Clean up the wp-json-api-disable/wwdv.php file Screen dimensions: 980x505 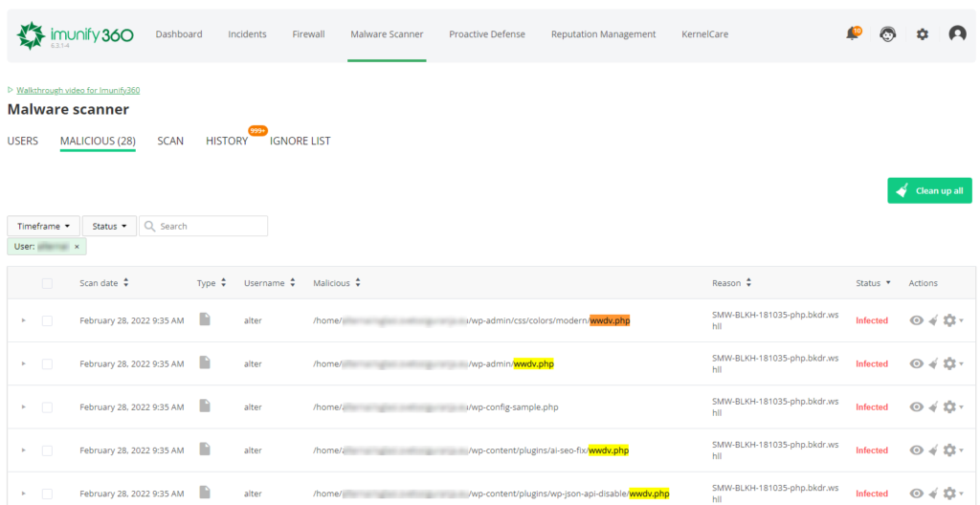[x=933, y=494]
